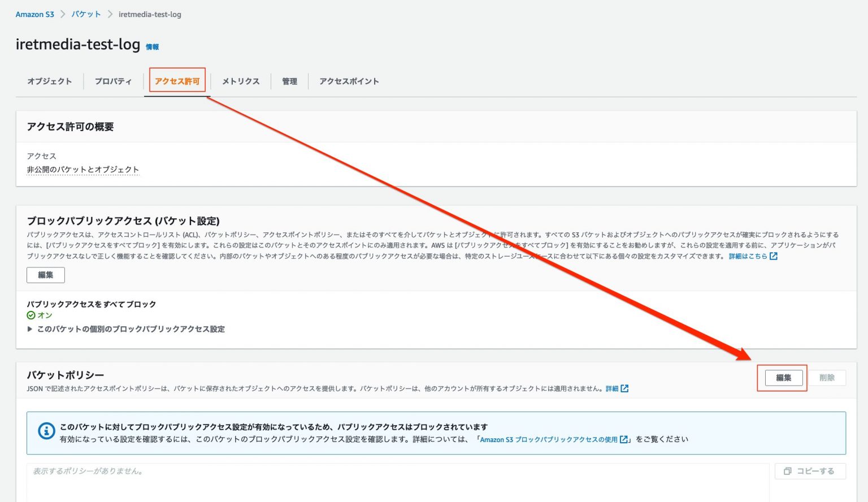Click 編集 in the block public access section
The height and width of the screenshot is (502, 868).
click(46, 275)
